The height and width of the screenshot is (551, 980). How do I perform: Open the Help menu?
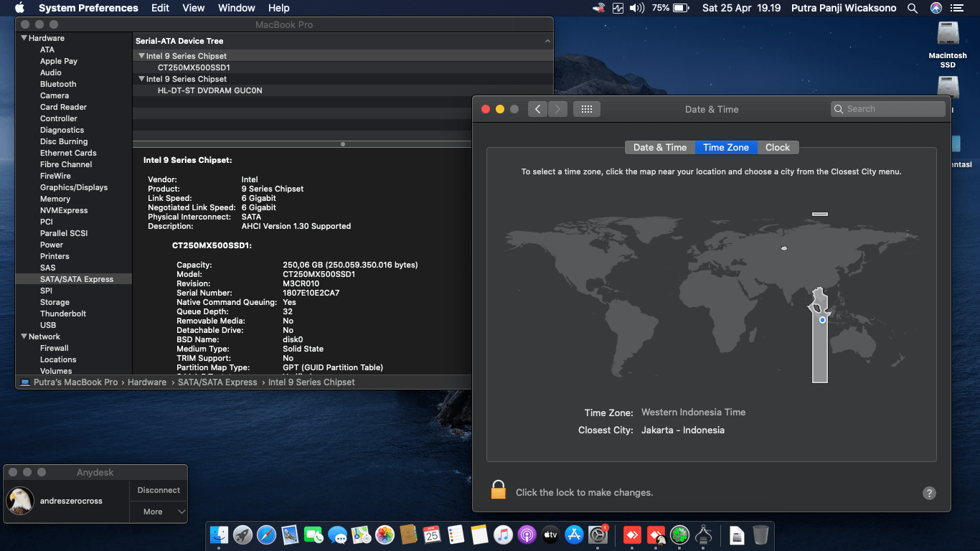pyautogui.click(x=279, y=8)
